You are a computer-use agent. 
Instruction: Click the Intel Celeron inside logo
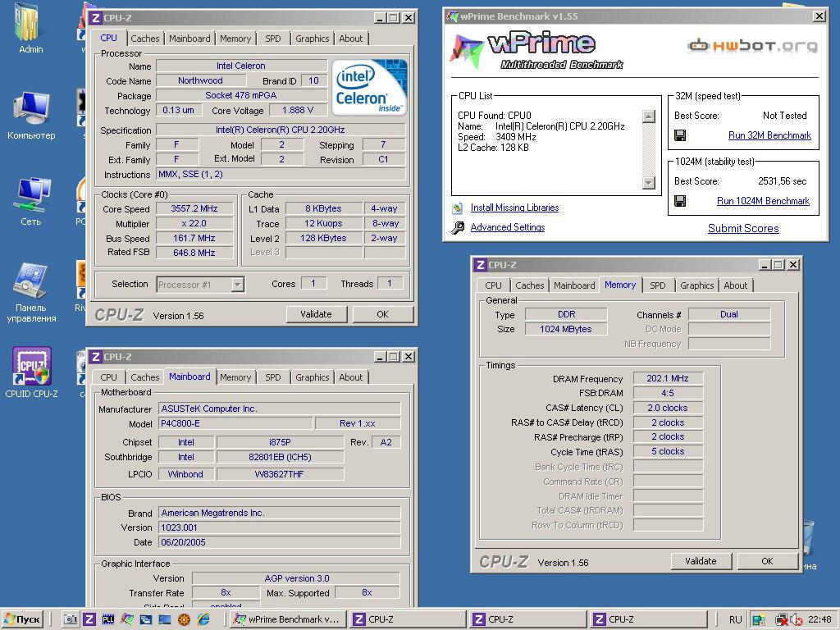tap(369, 87)
